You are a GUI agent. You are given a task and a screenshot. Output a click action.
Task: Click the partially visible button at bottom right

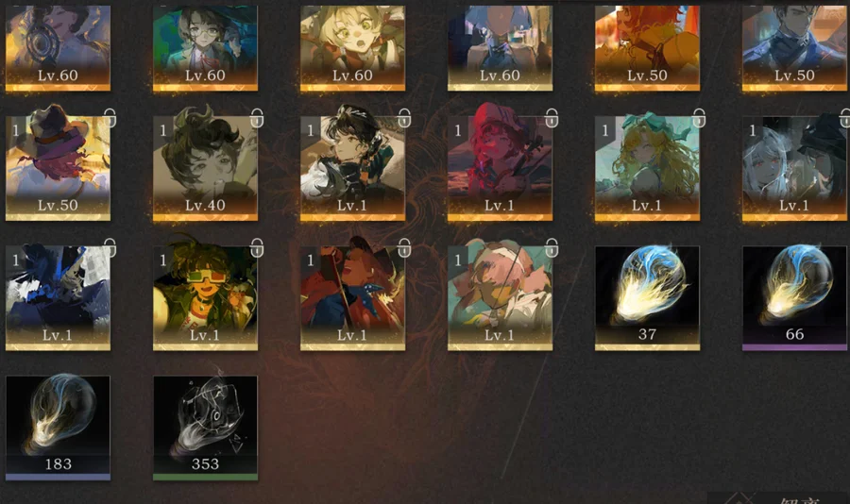779,498
